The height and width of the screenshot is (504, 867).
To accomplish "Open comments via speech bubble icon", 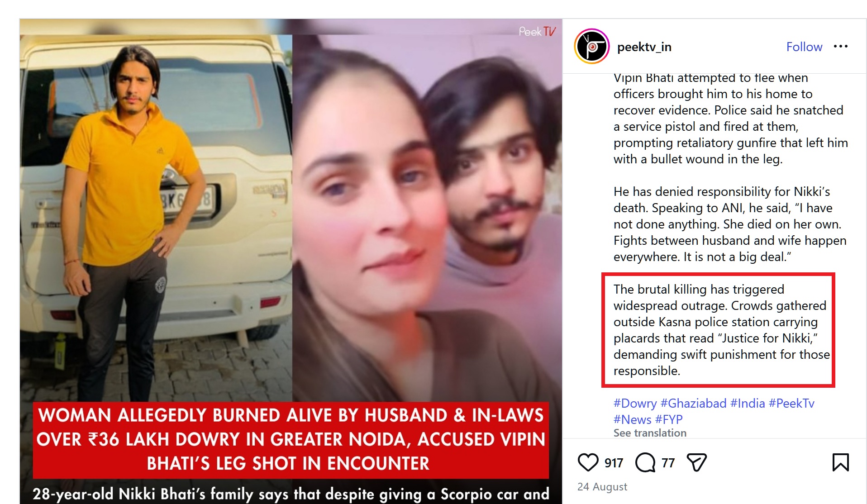I will (645, 462).
